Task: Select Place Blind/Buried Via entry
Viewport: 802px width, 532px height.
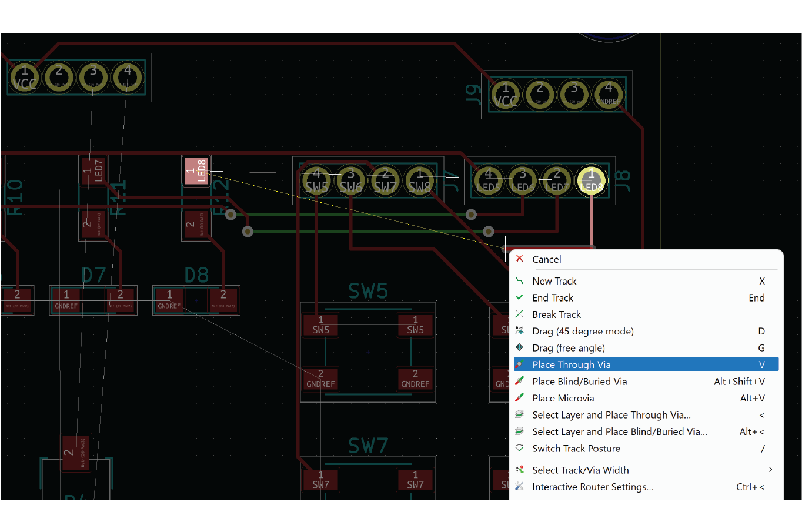Action: pyautogui.click(x=646, y=382)
